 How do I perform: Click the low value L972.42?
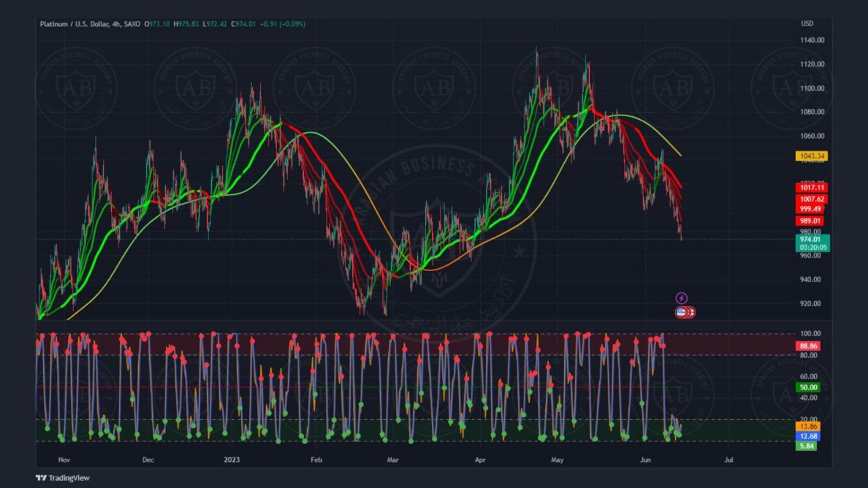pos(215,24)
